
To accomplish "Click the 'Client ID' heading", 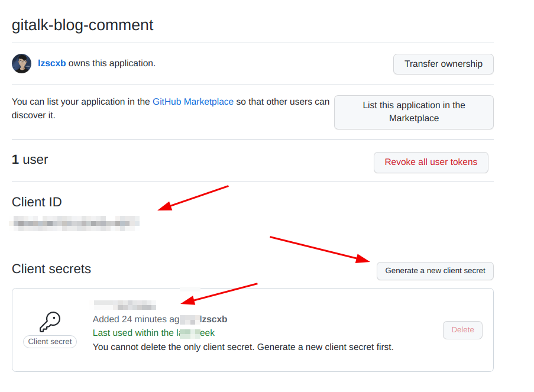I will 37,202.
